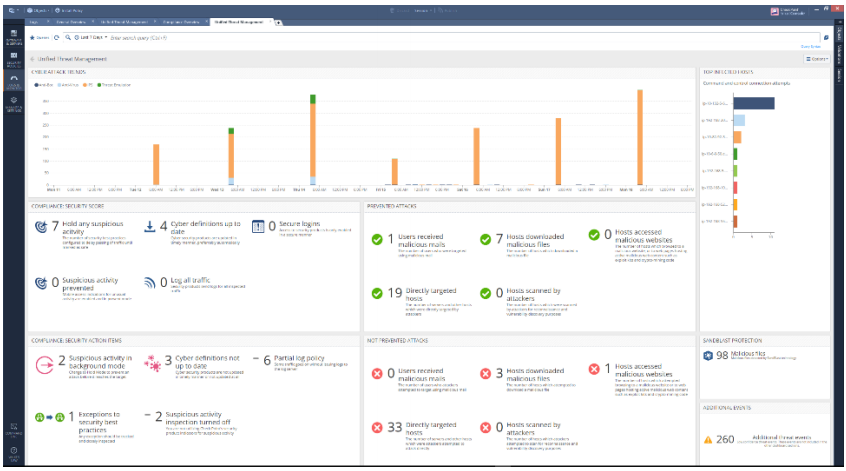
Task: Open the application main menu dropdown
Action: [13, 11]
